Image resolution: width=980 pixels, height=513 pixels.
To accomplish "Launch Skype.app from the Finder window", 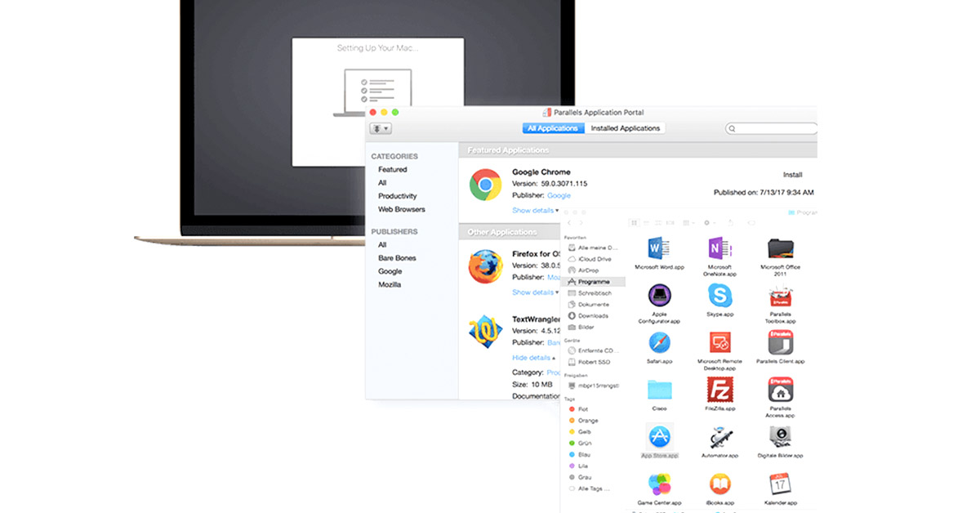I will coord(720,295).
